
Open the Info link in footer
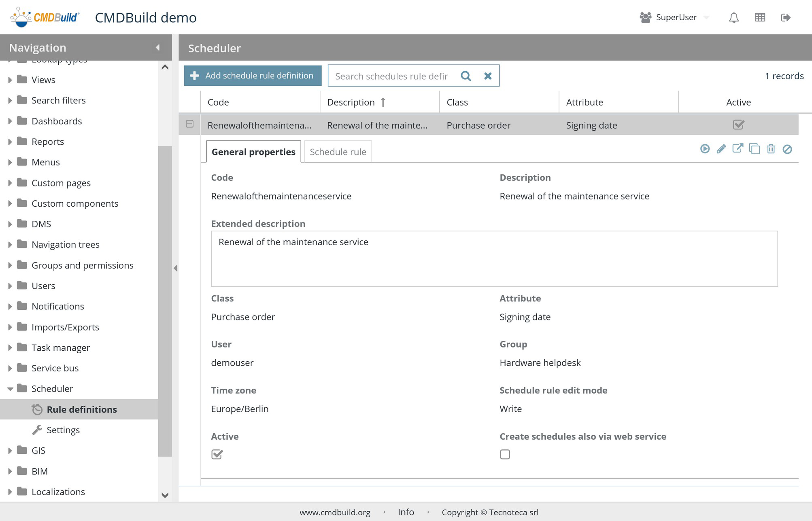(406, 512)
